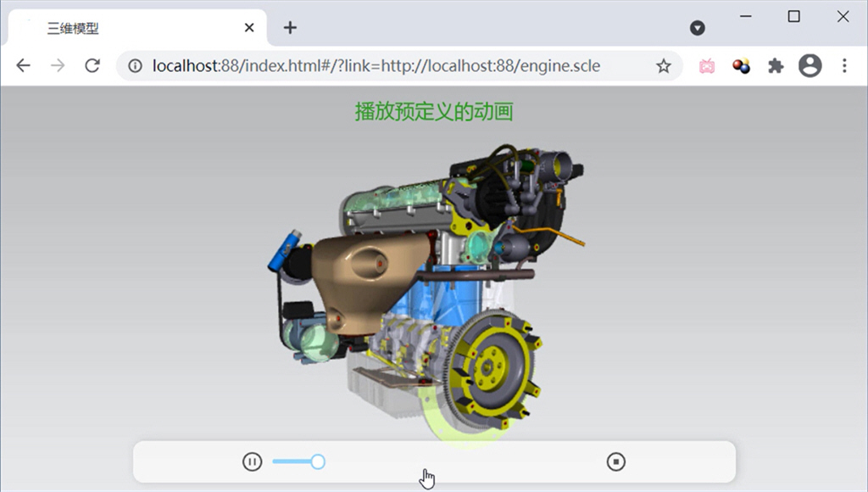Close the browser window
868x492 pixels.
[843, 17]
